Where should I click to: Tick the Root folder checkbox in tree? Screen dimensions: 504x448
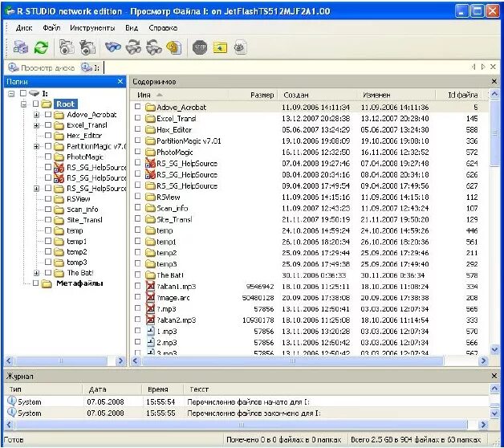[35, 104]
